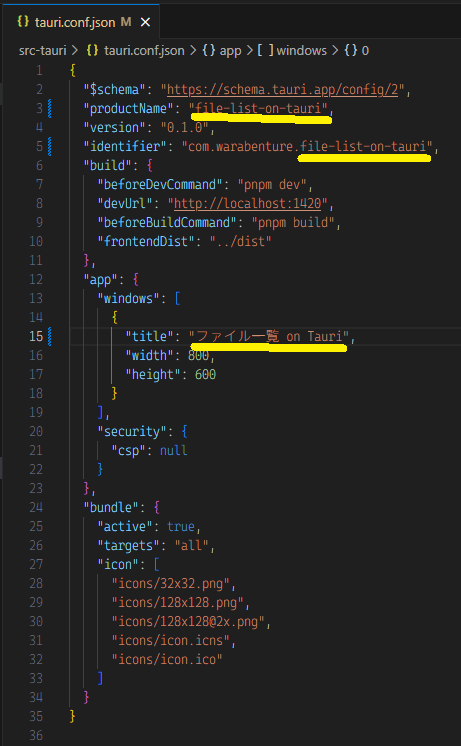Select the app breadcrumb item
This screenshot has height=746, width=461.
[x=222, y=50]
